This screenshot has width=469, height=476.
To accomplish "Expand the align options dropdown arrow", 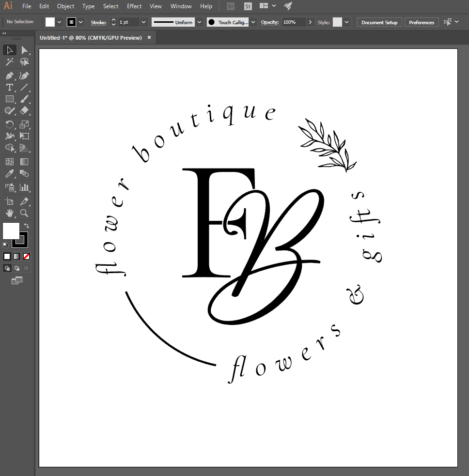I will 456,22.
